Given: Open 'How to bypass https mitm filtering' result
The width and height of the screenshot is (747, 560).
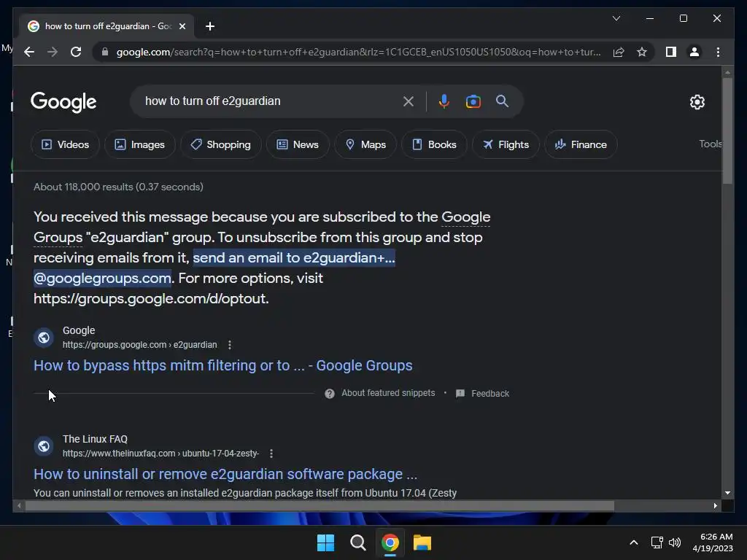Looking at the screenshot, I should (223, 365).
